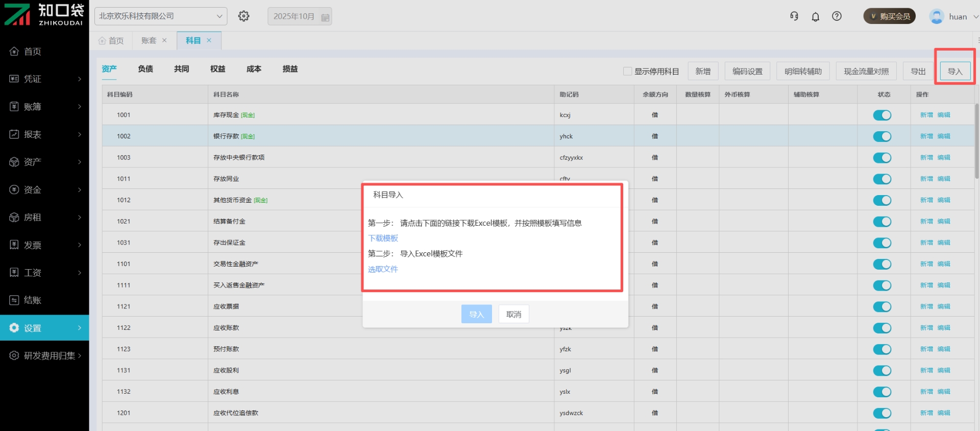Click the help question mark icon
Screen dimensions: 980x431
click(x=837, y=16)
